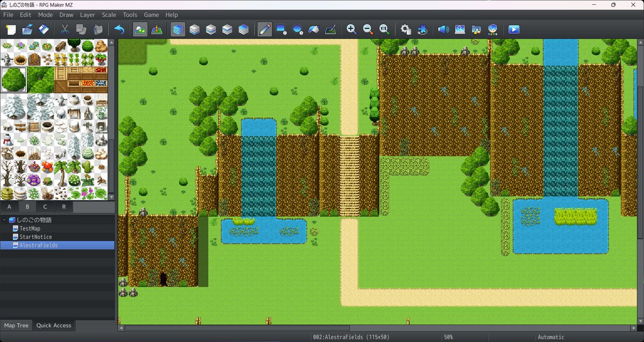Select the StartNotice map entry
Screen dimensions: 644x342
pos(35,237)
